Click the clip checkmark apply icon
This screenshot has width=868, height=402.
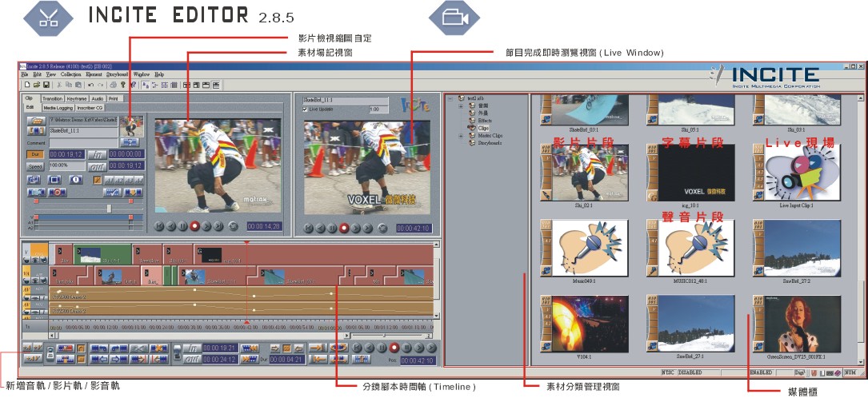point(112,193)
